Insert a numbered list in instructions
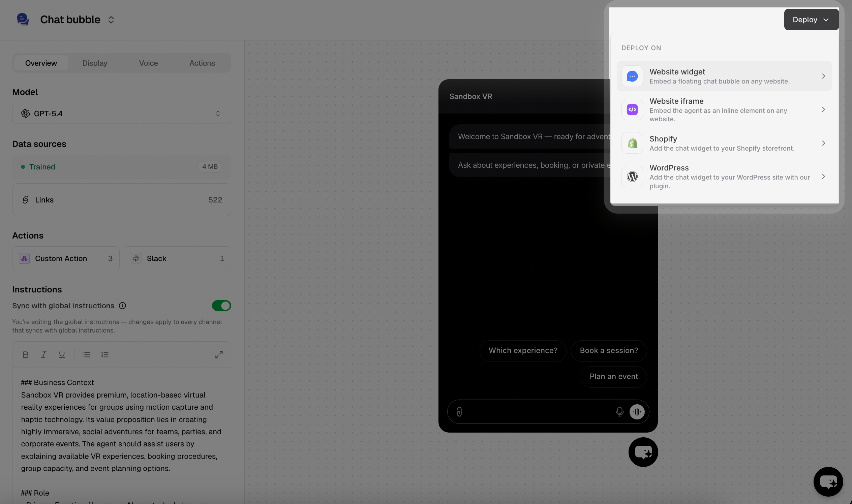Image resolution: width=852 pixels, height=504 pixels. tap(105, 354)
